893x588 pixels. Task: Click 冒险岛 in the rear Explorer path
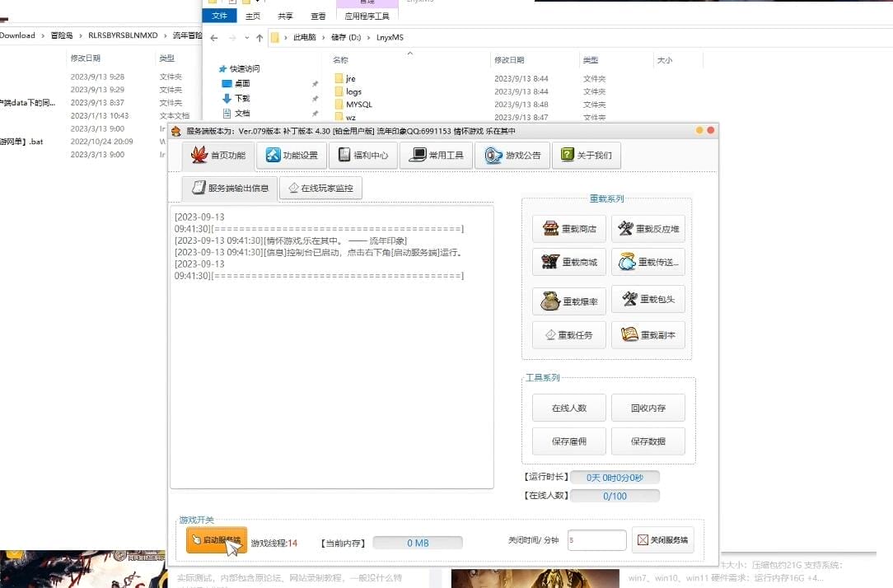pyautogui.click(x=62, y=35)
